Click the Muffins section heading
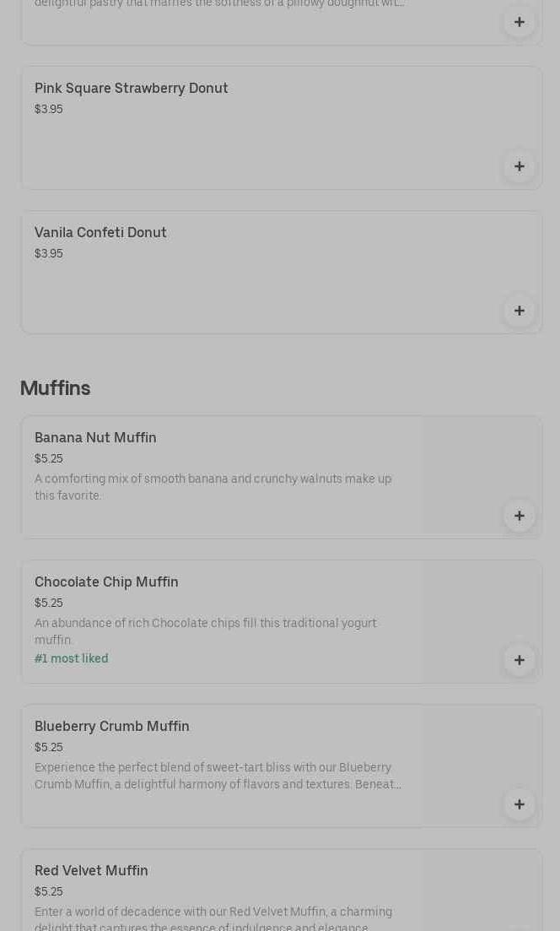Image resolution: width=560 pixels, height=931 pixels. point(55,388)
